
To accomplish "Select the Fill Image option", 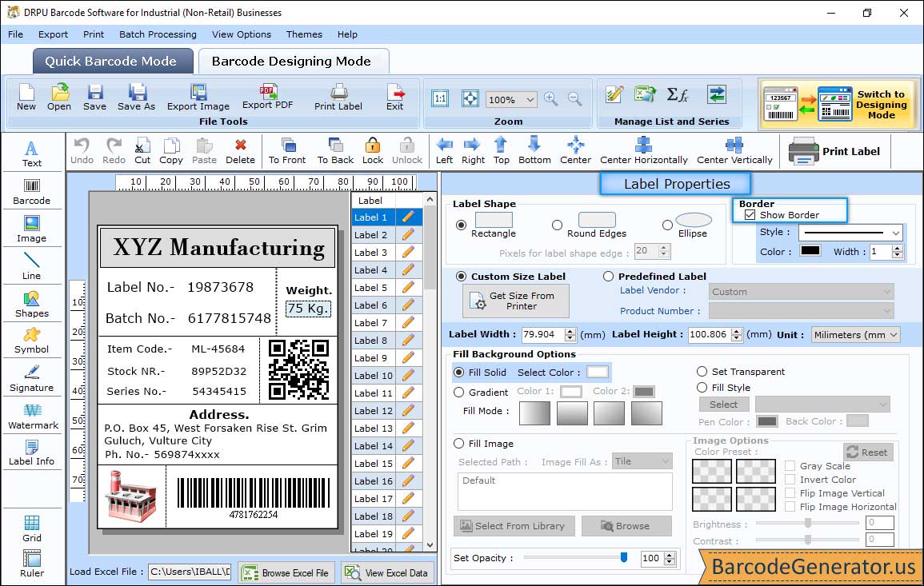I will [x=459, y=444].
